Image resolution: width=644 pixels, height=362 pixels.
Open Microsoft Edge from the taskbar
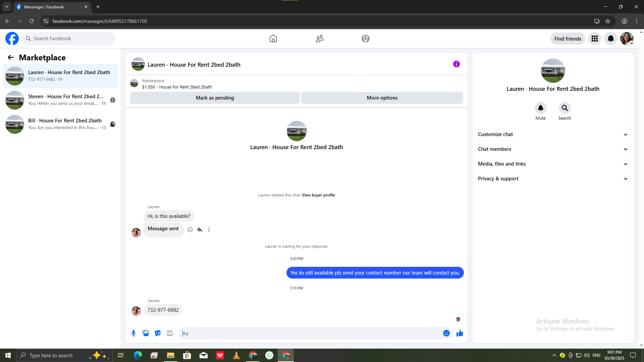(138, 355)
